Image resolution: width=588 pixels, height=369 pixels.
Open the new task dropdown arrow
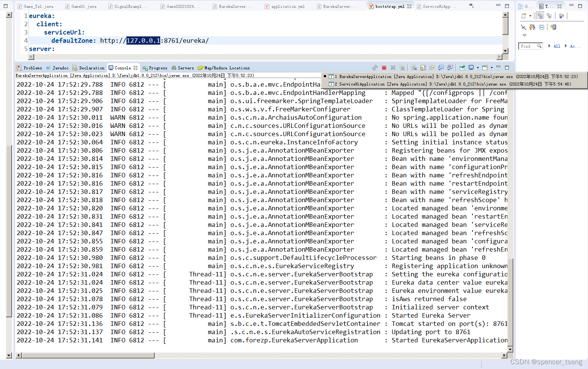530,16
